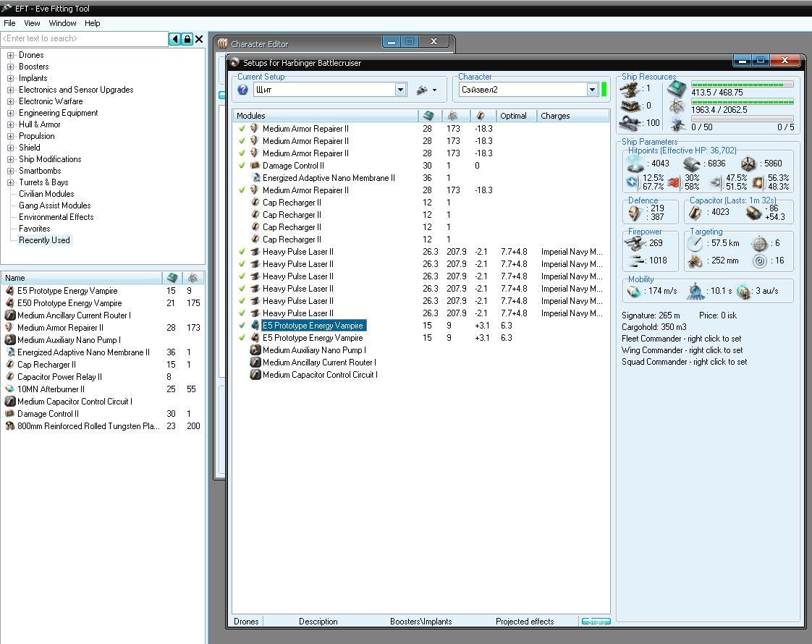This screenshot has height=644, width=812.
Task: Toggle the search lock icon
Action: [x=187, y=39]
